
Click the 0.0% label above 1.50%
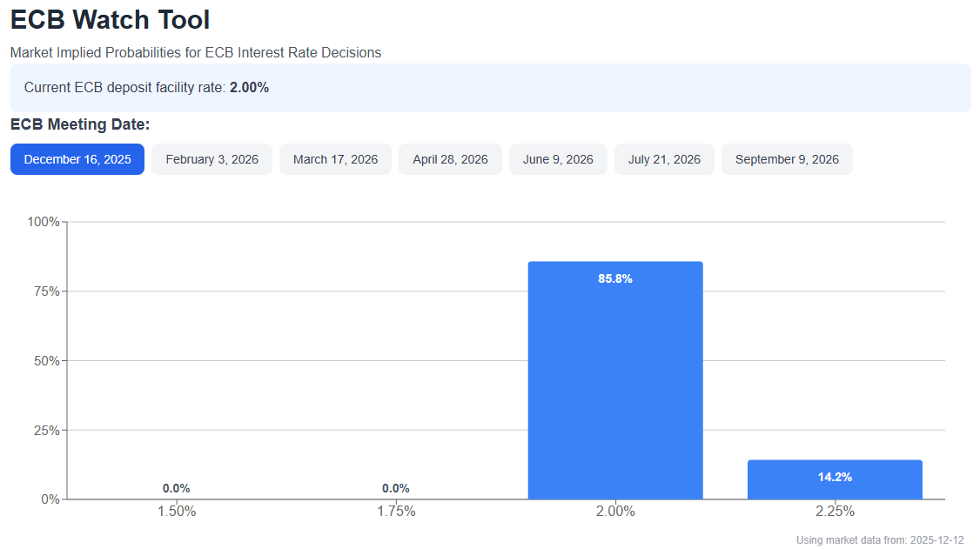coord(177,488)
